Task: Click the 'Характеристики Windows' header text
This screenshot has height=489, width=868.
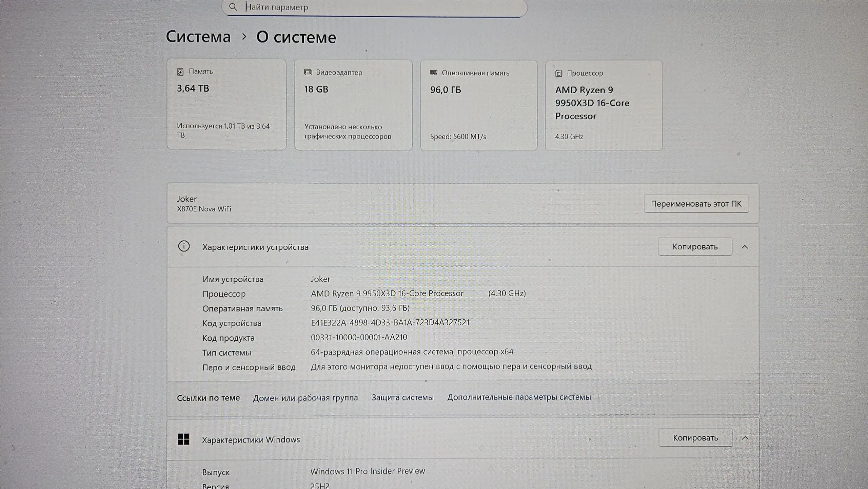Action: (251, 440)
